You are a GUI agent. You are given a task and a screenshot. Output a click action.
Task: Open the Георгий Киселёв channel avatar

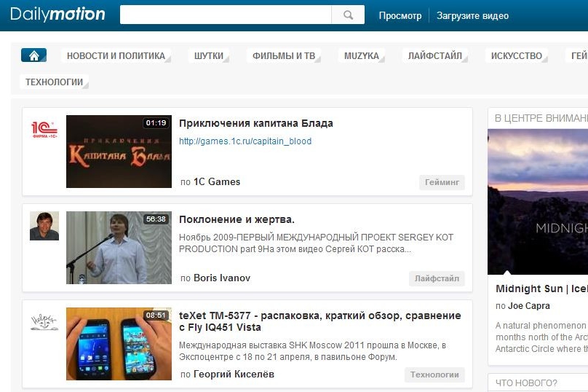(x=44, y=322)
